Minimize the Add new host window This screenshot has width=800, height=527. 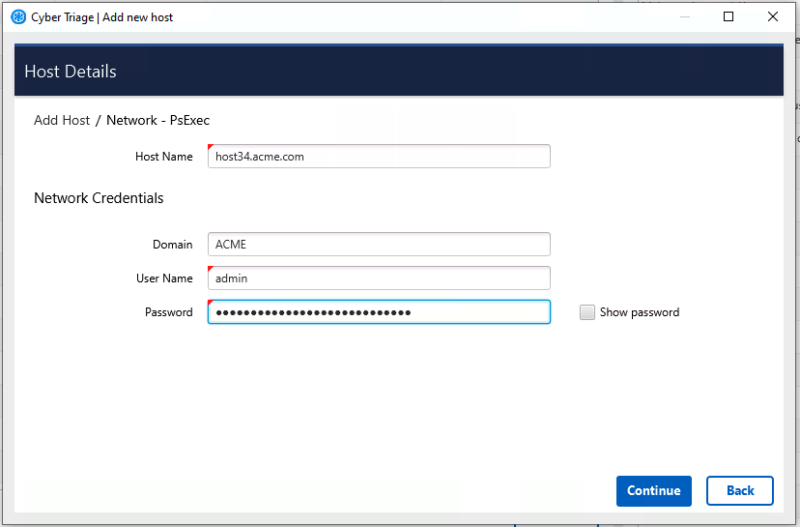(x=685, y=17)
